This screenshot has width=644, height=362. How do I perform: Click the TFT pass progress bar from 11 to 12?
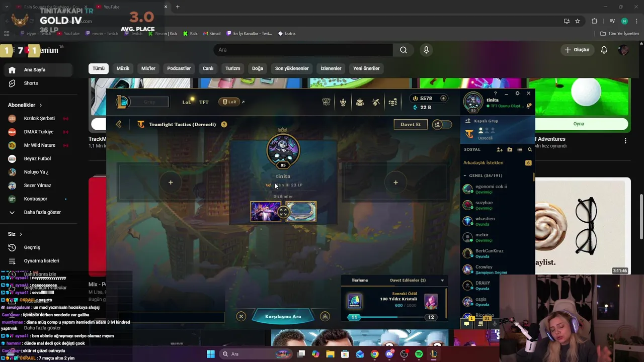pos(392,317)
